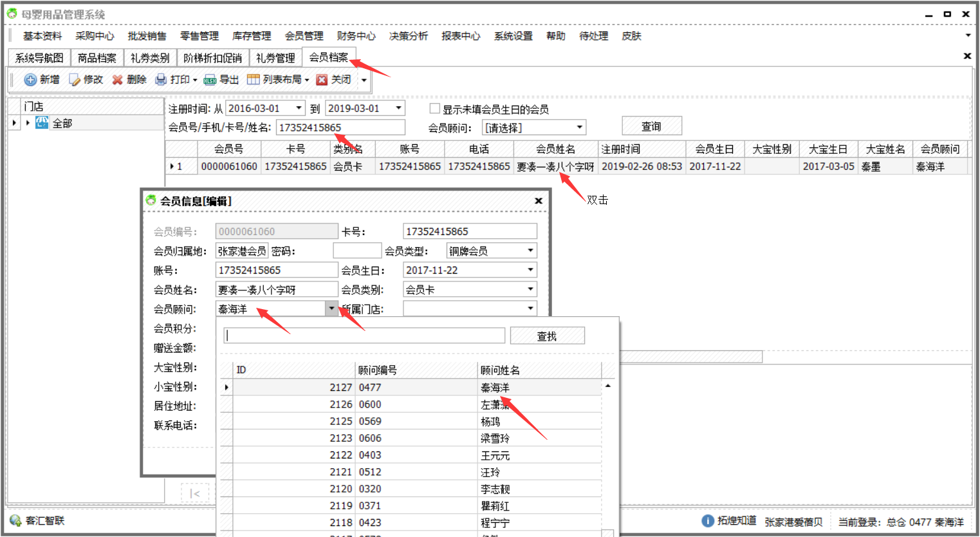This screenshot has height=537, width=980.
Task: Switch to the 系统导航图 tab
Action: [x=39, y=58]
